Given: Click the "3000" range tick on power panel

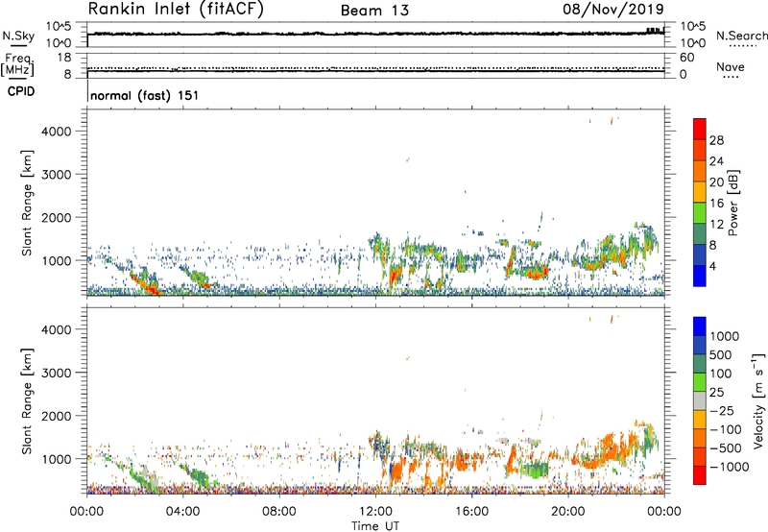Looking at the screenshot, I should [x=56, y=175].
